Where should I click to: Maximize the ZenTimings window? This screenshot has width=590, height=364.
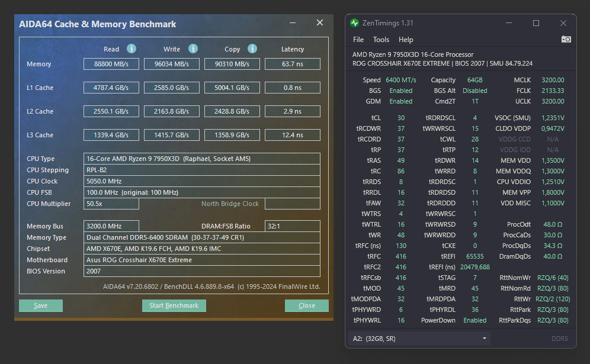coord(536,23)
